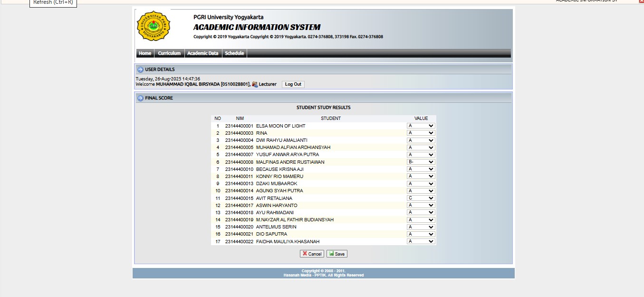Expand grade dropdown for Dio Saputra
Viewport: 644px width, 297px height.
[x=421, y=234]
